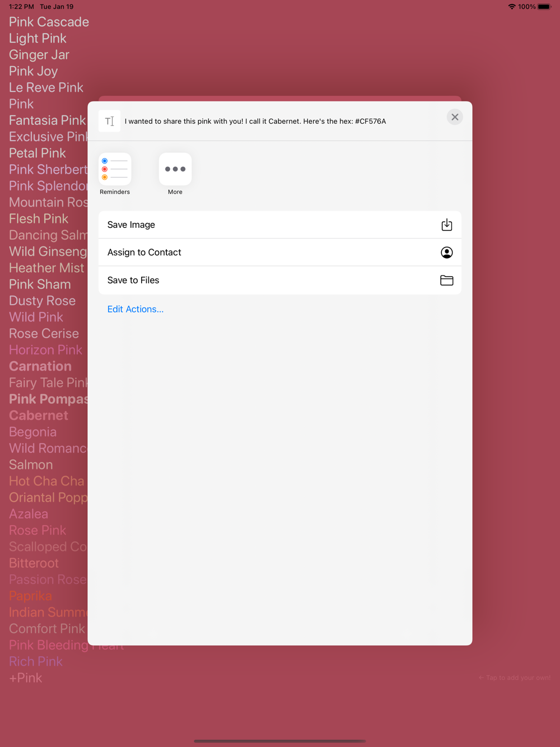Image resolution: width=560 pixels, height=747 pixels.
Task: Tap +Pink to add a color
Action: coord(26,678)
